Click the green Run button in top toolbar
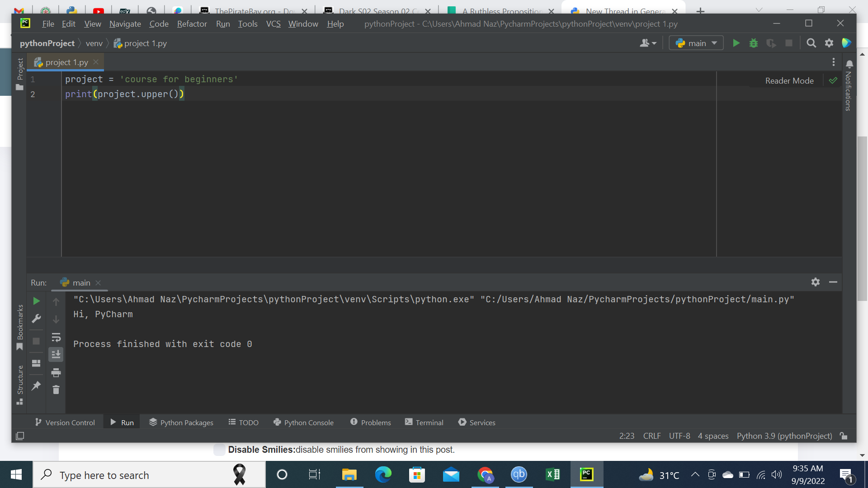This screenshot has height=488, width=868. [x=736, y=43]
